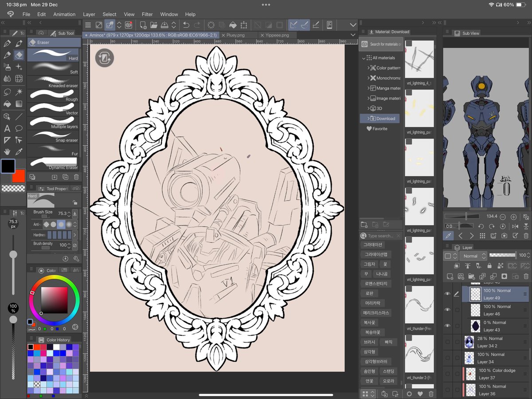Select the Gradient tool
Viewport: 532px width, 399px height.
[x=19, y=104]
